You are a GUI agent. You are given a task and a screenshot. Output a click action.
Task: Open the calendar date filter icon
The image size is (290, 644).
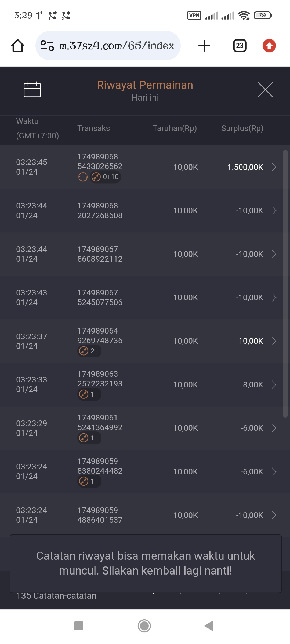pos(32,89)
